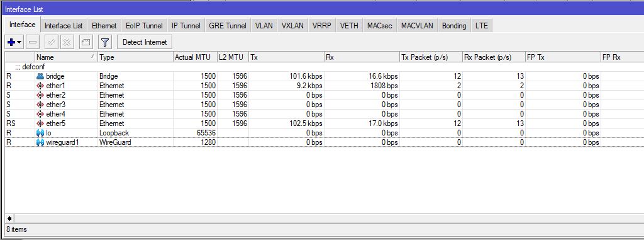Open the IP Tunnel tab
Screen dimensions: 644x240
(186, 26)
